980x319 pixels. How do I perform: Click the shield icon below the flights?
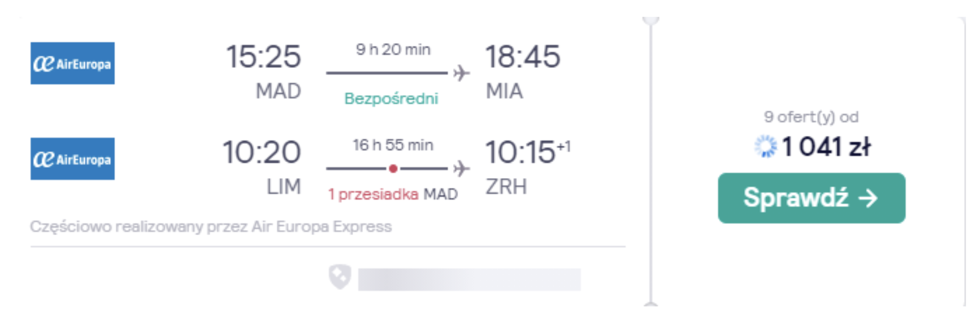[340, 277]
